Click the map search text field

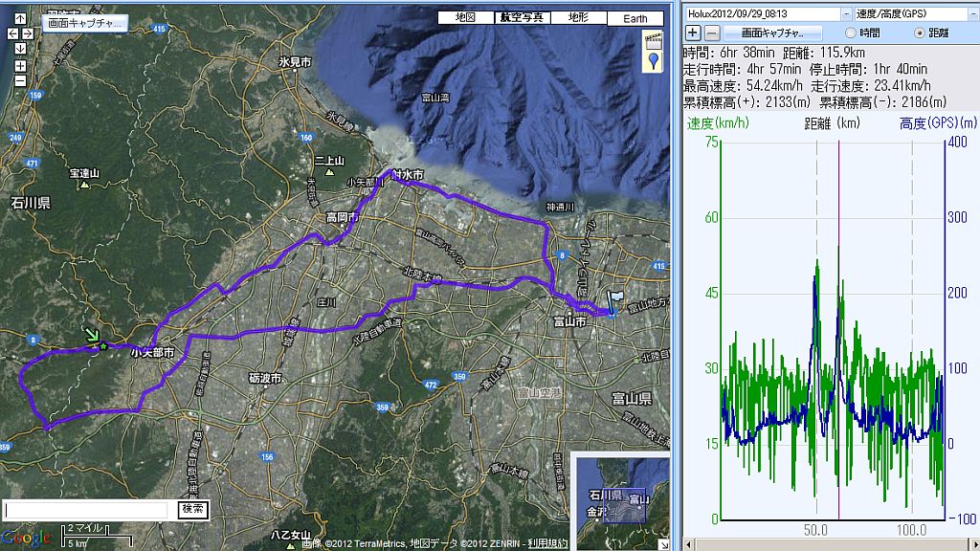pyautogui.click(x=86, y=510)
